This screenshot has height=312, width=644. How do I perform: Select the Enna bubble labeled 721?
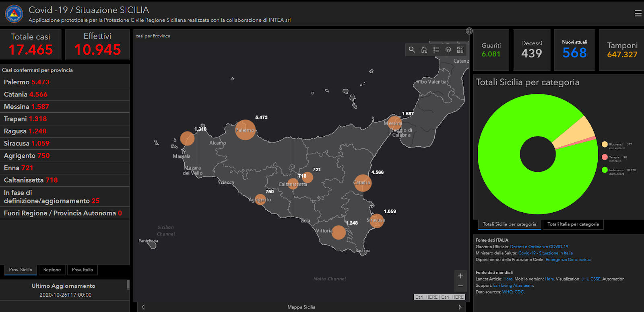coord(308,177)
